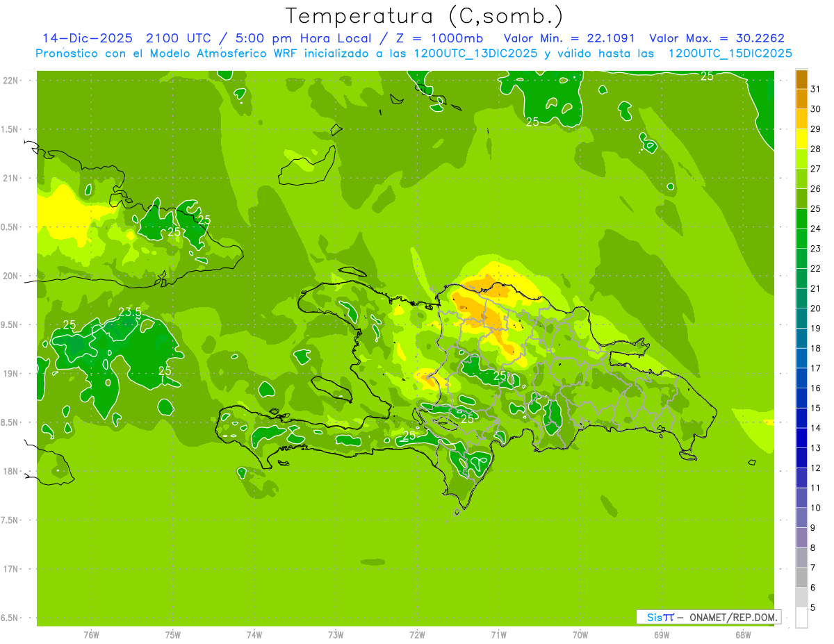Click the '6.5N' latitude axis label

click(x=10, y=618)
